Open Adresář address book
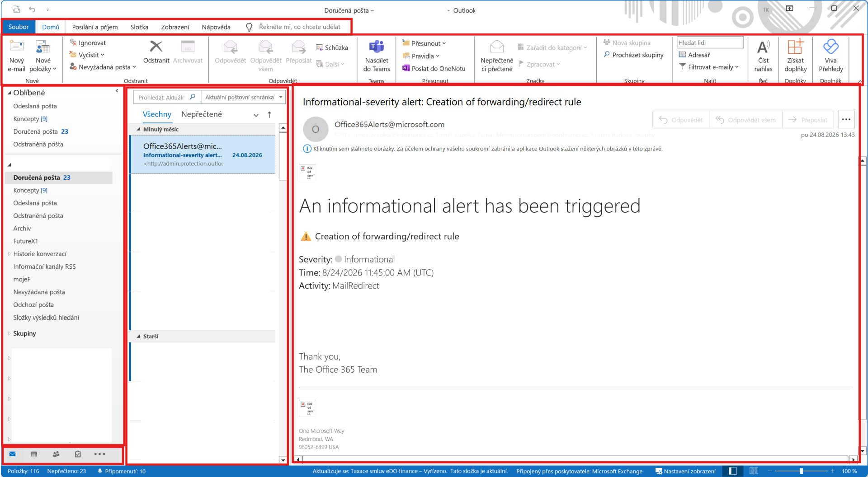Image resolution: width=868 pixels, height=477 pixels. pos(694,55)
